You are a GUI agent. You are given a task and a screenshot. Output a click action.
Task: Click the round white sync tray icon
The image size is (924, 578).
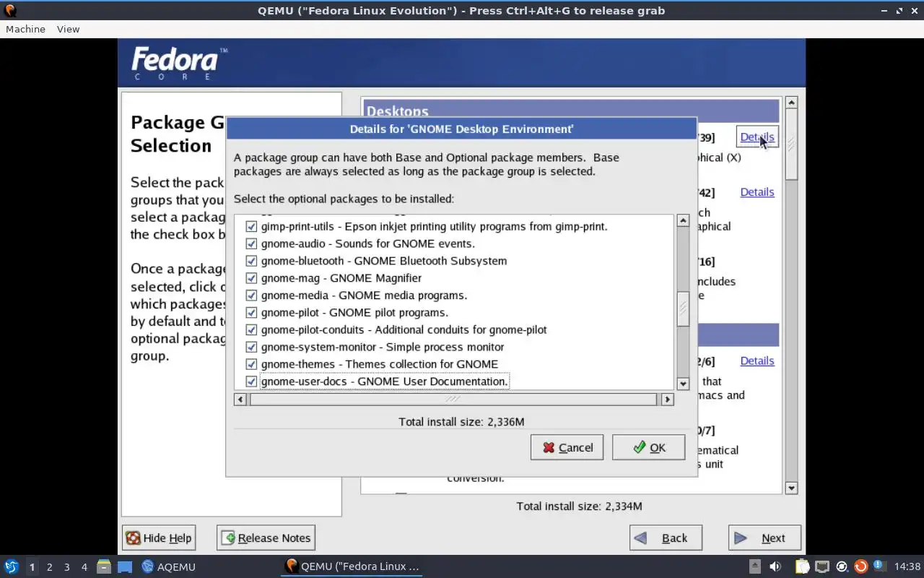coord(842,566)
